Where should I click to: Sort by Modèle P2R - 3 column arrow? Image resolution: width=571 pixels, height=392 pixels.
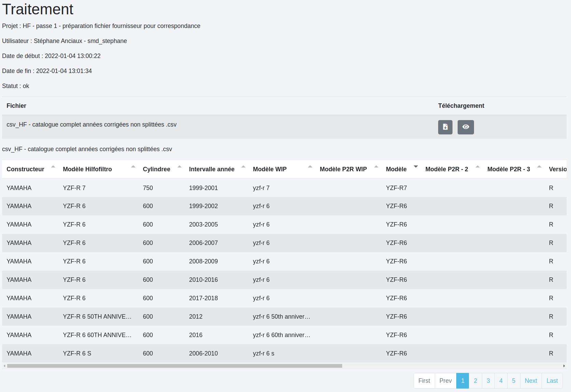coord(539,167)
